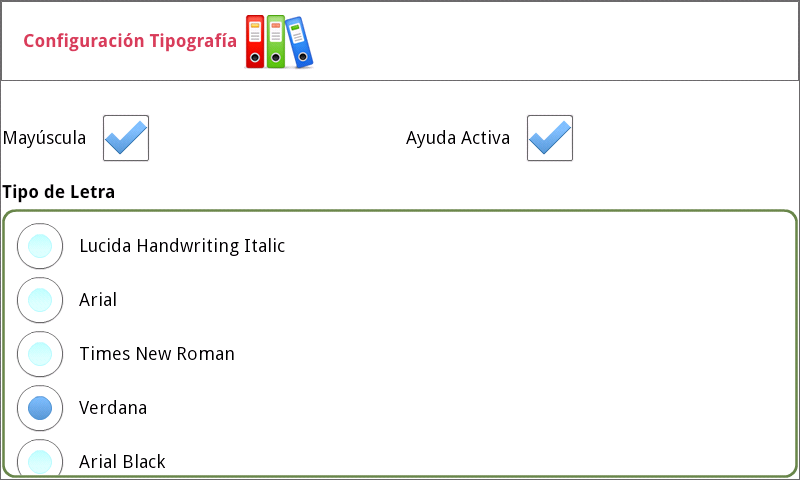Click the Configuración Tipografía title text
This screenshot has width=800, height=480.
click(x=130, y=41)
